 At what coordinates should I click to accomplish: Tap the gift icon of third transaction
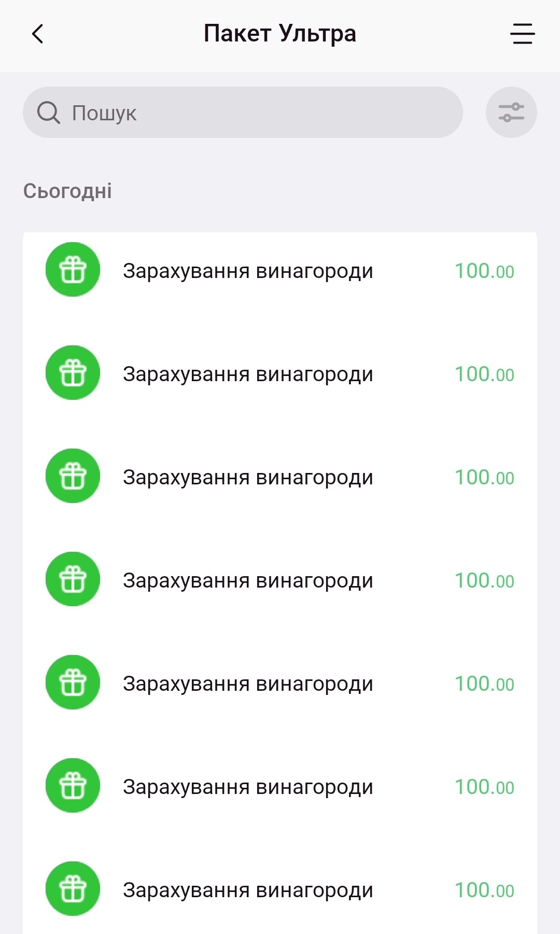pyautogui.click(x=73, y=476)
